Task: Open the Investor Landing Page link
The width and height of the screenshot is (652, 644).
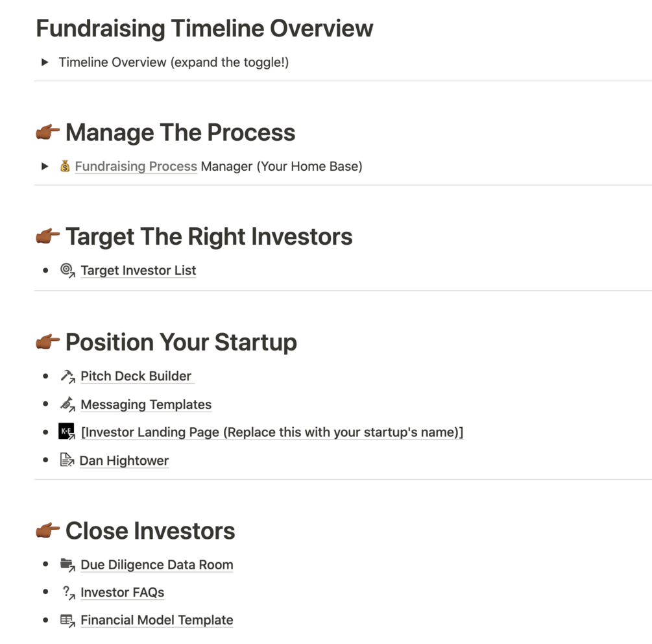Action: point(272,432)
